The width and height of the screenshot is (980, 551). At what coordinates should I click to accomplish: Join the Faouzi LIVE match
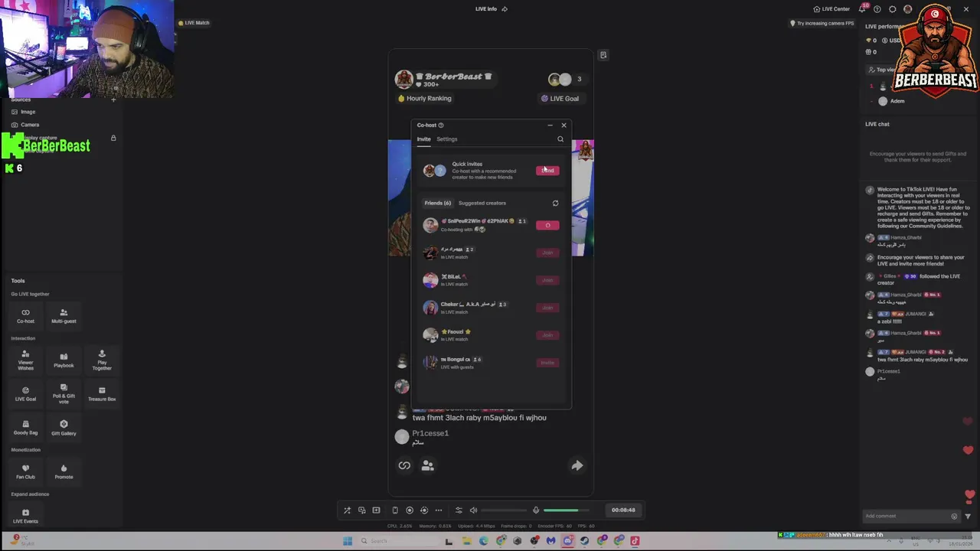547,335
